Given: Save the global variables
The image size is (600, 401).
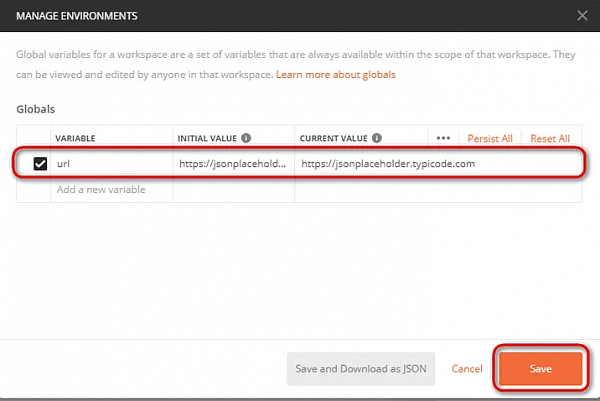Looking at the screenshot, I should (x=540, y=369).
